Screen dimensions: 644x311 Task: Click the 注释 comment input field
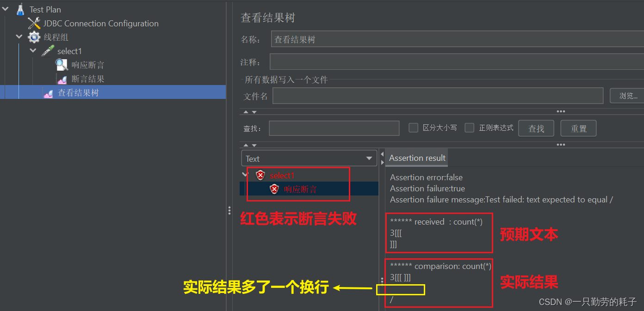(x=457, y=61)
